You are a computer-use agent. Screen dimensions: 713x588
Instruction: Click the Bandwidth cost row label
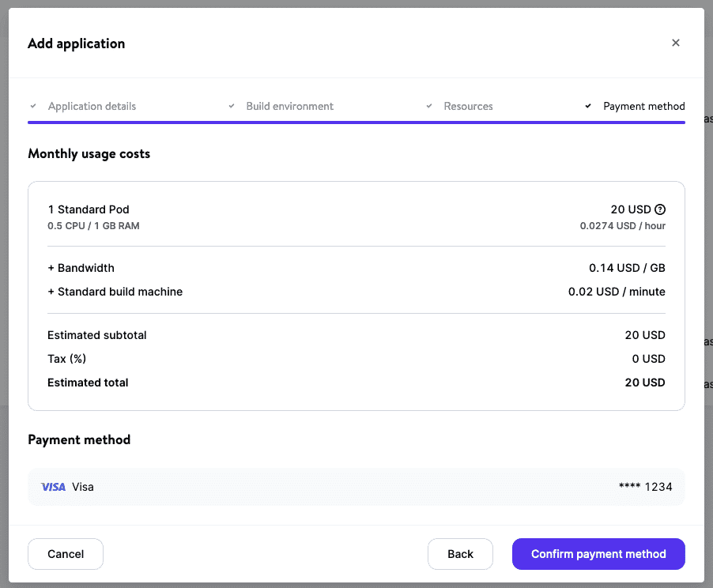81,268
